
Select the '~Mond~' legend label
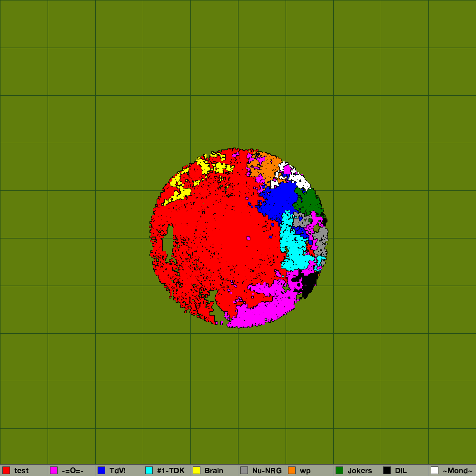pos(457,471)
